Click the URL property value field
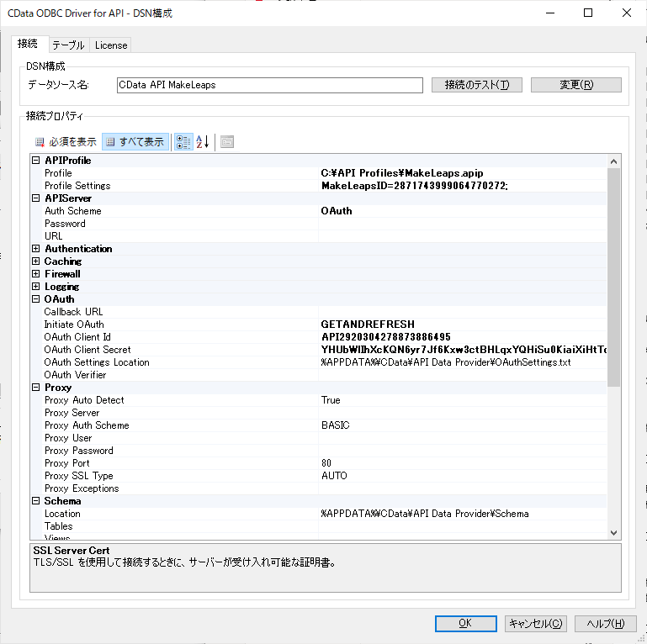 (x=462, y=236)
